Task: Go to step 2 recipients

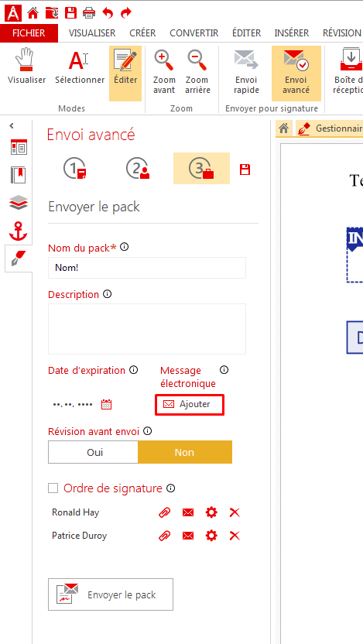Action: click(138, 169)
